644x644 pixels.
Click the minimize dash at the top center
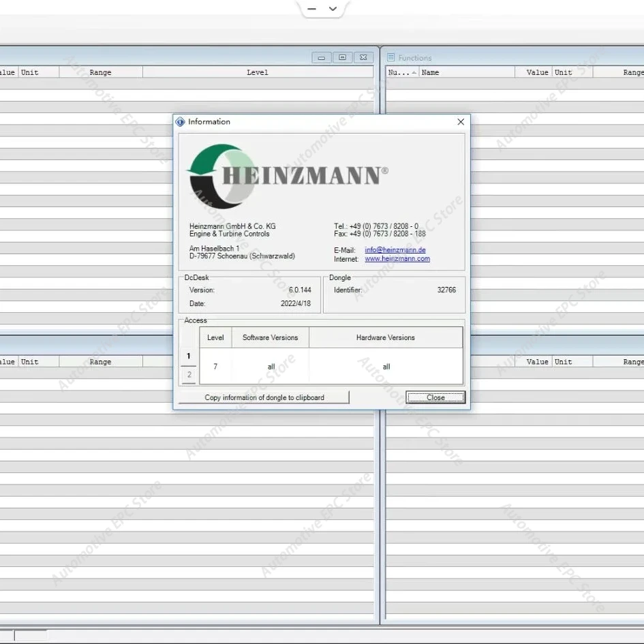click(311, 9)
